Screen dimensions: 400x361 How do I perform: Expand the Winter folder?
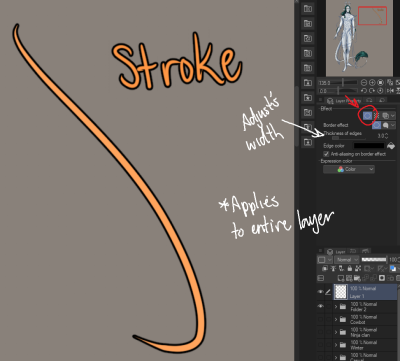tap(336, 345)
